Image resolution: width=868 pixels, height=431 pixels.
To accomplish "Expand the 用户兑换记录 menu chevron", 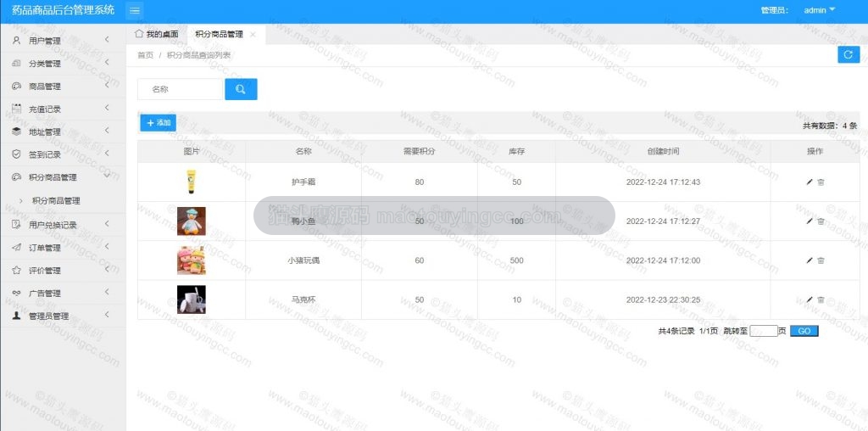I will point(107,223).
